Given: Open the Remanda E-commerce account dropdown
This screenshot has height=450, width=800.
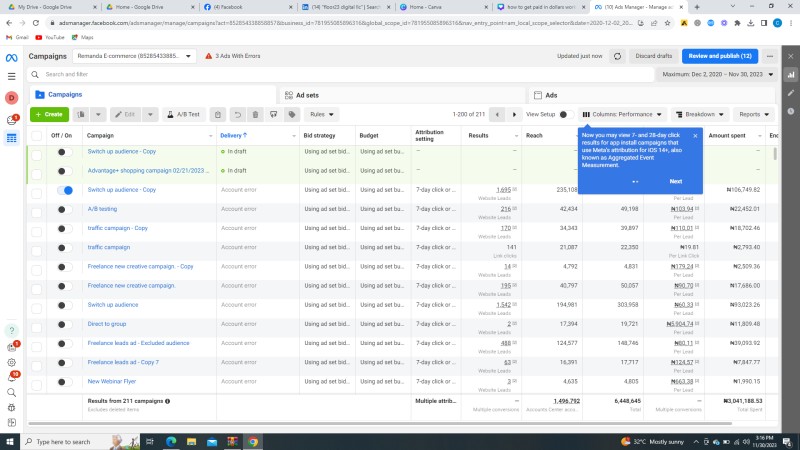Looking at the screenshot, I should coord(134,56).
